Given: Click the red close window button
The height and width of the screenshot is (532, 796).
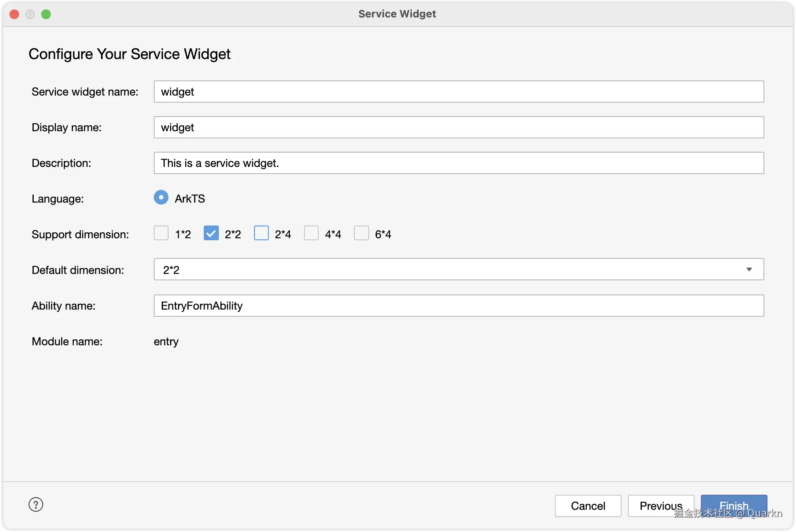Looking at the screenshot, I should (x=14, y=14).
